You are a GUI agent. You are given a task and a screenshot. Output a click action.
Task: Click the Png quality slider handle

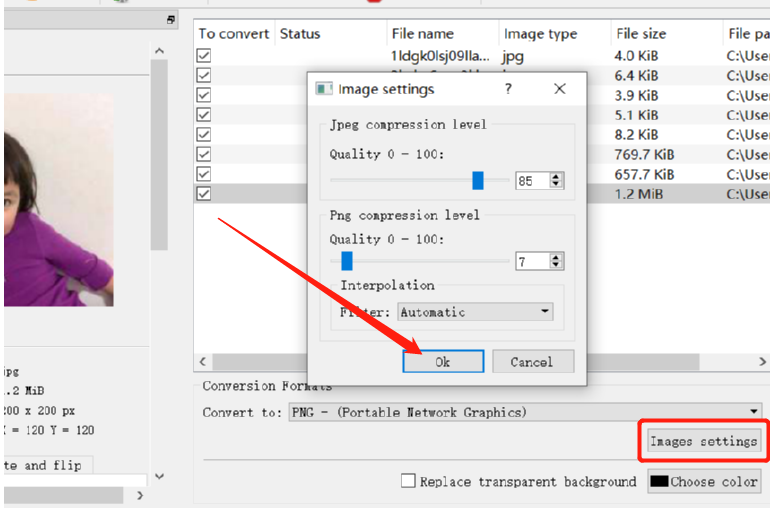point(347,261)
